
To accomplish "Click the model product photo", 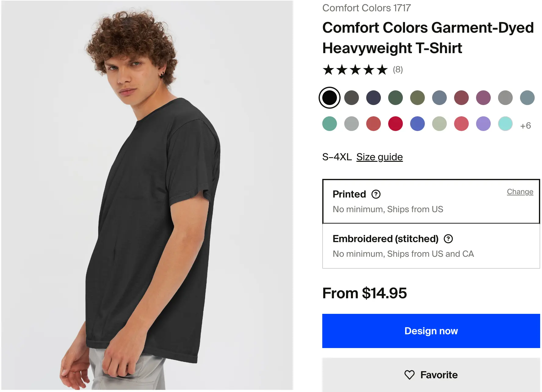I will [x=147, y=195].
